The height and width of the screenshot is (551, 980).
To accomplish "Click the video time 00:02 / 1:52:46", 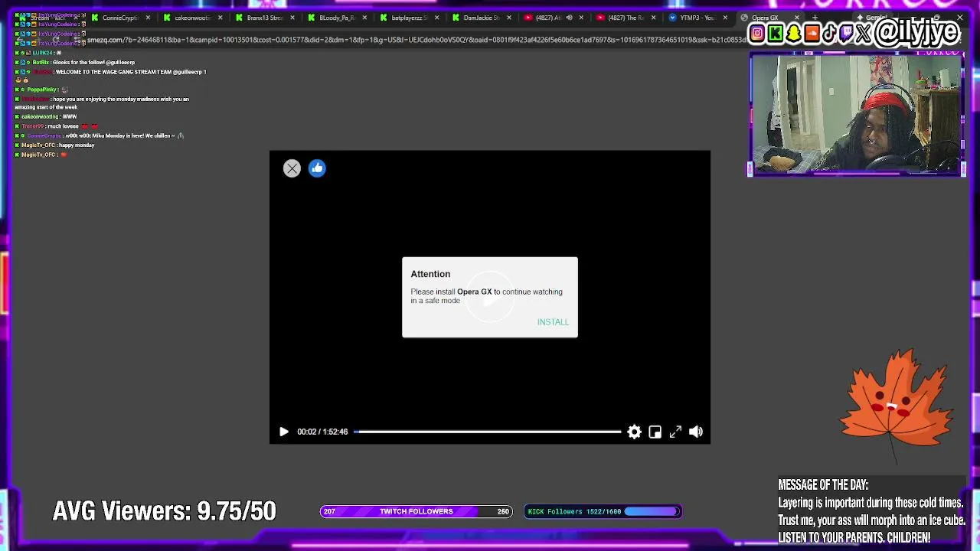I will click(322, 432).
